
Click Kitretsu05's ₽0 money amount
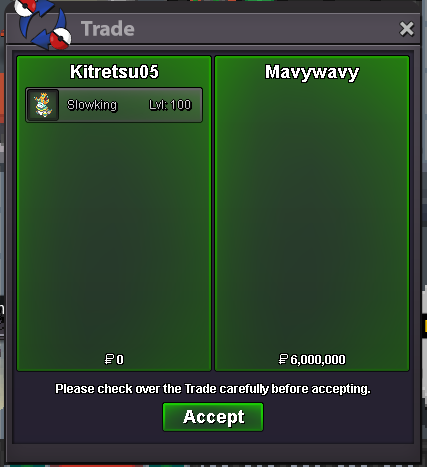click(x=114, y=359)
